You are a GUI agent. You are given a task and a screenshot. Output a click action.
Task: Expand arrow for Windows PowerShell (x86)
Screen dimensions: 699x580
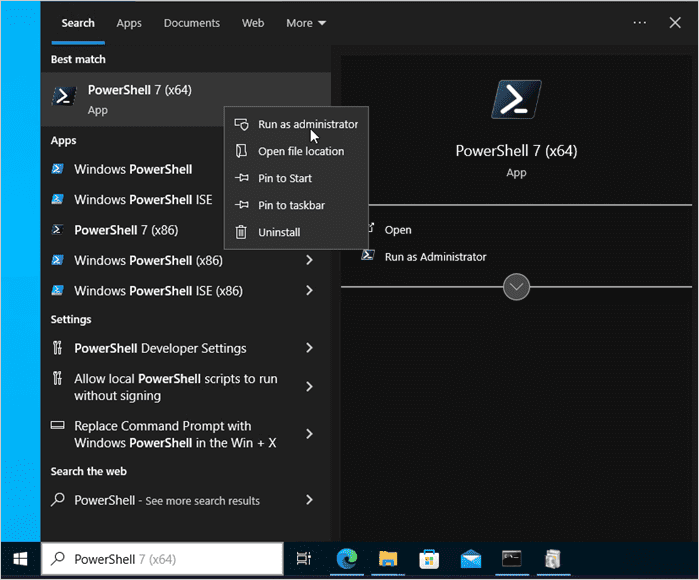(x=309, y=260)
